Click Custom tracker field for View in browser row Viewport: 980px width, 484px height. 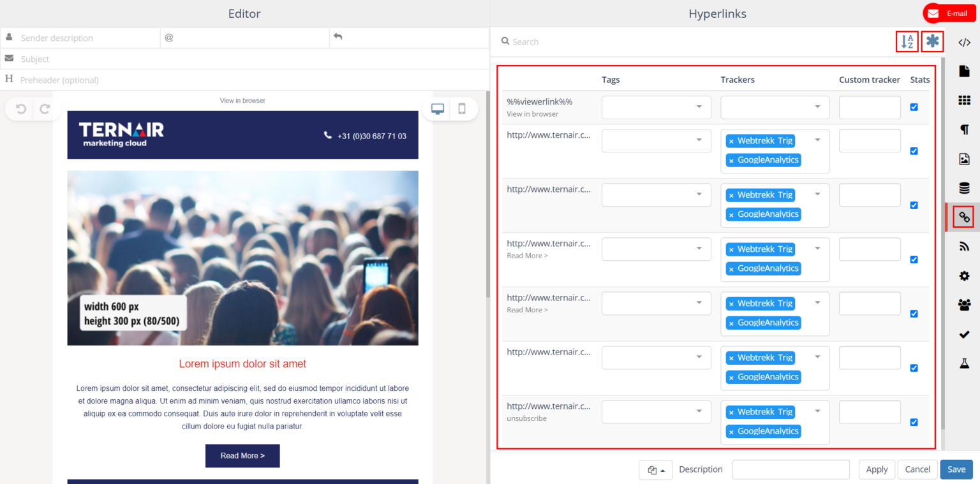870,107
